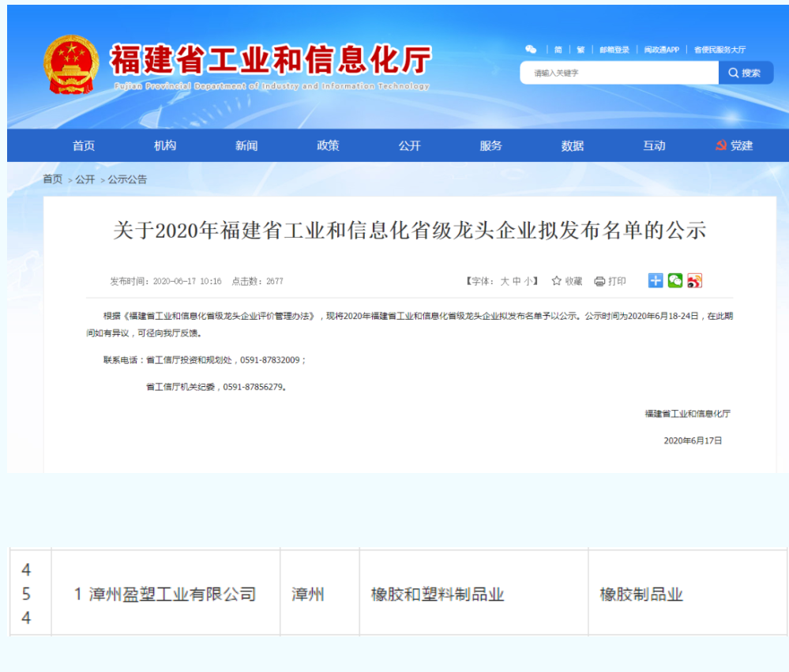The image size is (789, 672).
Task: Share article via green WeChat icon
Action: tap(675, 280)
